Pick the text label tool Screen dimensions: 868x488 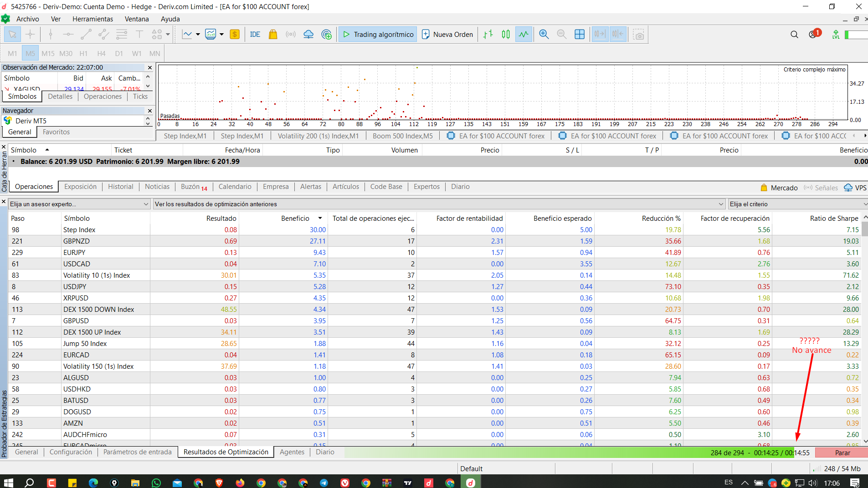coord(139,35)
